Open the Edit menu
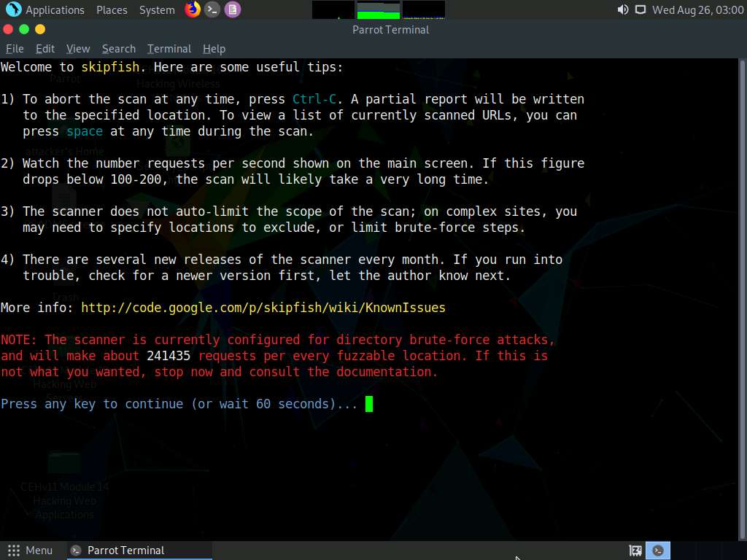 point(45,49)
